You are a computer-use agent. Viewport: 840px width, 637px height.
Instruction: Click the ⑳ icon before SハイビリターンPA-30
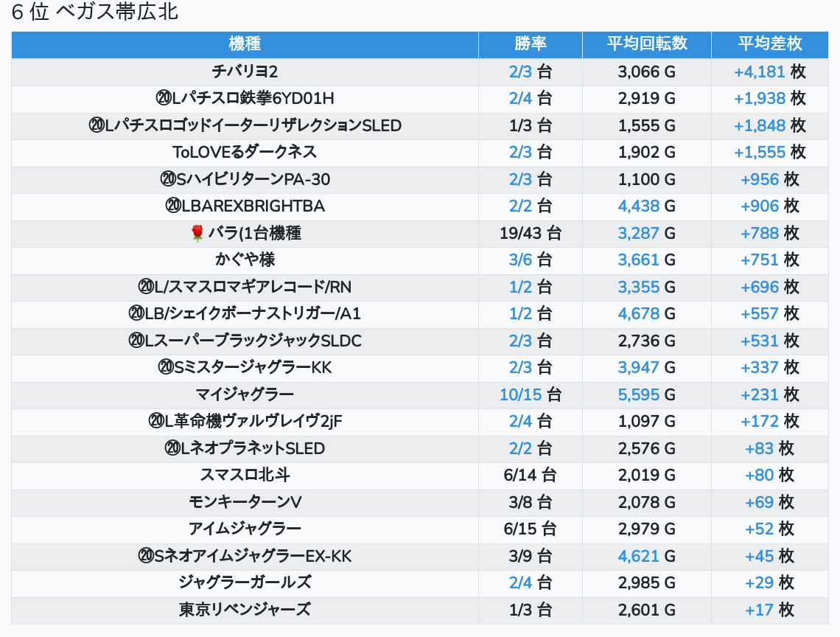coord(167,179)
